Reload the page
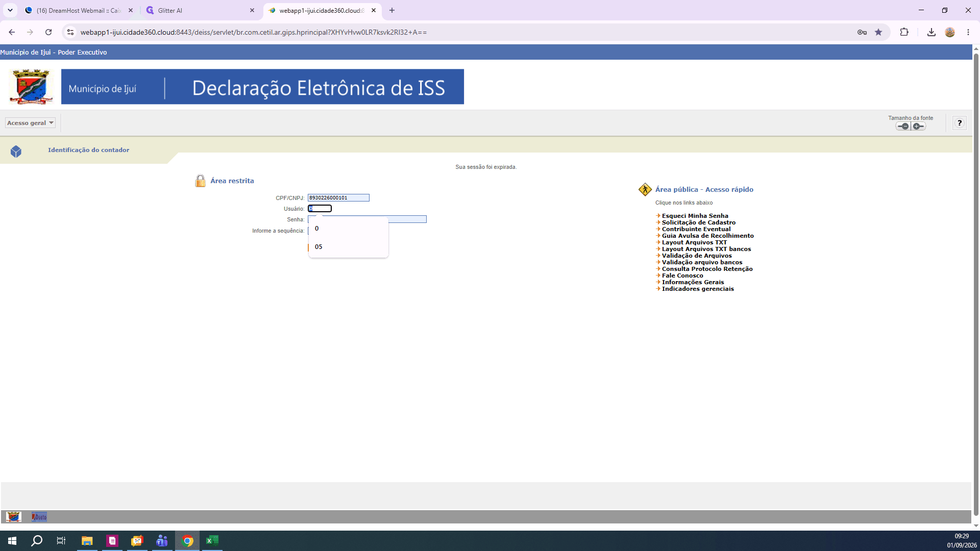 [48, 32]
